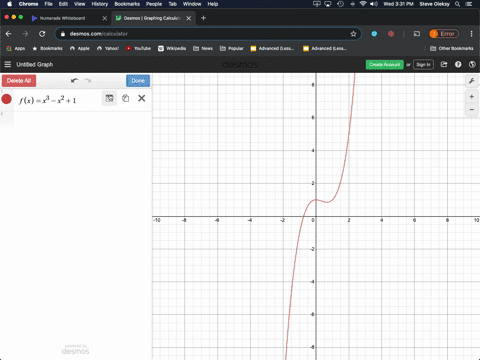This screenshot has width=480, height=360.
Task: Click the redo arrow in expression list
Action: coord(88,81)
